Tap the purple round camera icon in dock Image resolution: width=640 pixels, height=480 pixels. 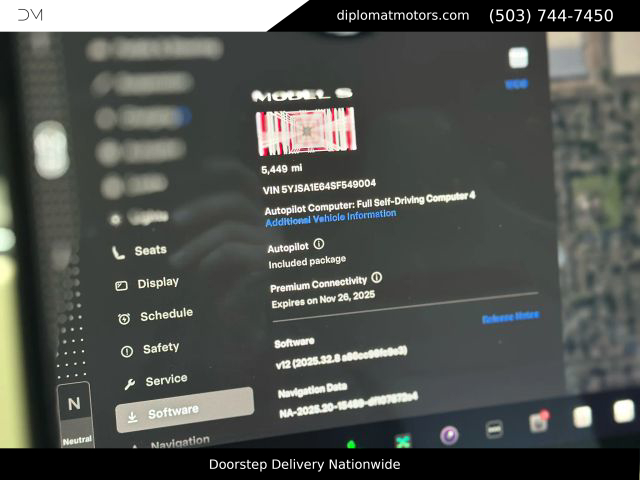[x=449, y=435]
